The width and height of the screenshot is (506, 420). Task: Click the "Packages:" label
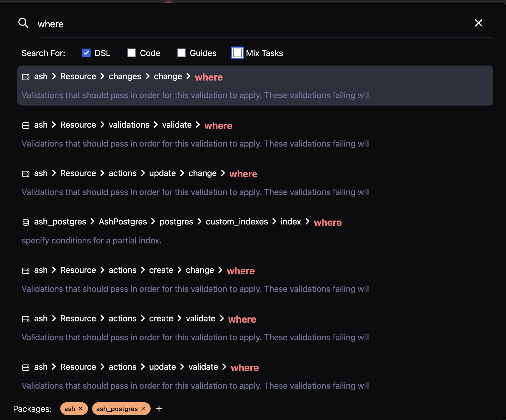[32, 409]
